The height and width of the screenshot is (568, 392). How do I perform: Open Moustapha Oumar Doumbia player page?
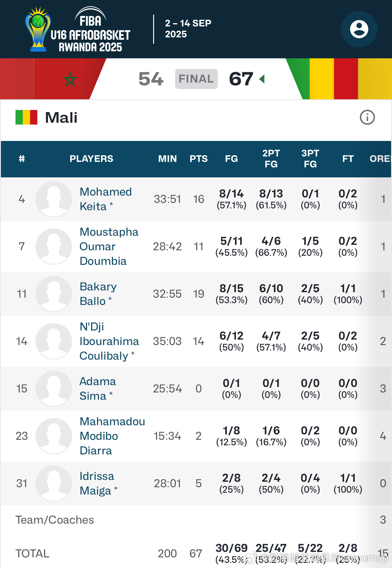[x=109, y=246]
